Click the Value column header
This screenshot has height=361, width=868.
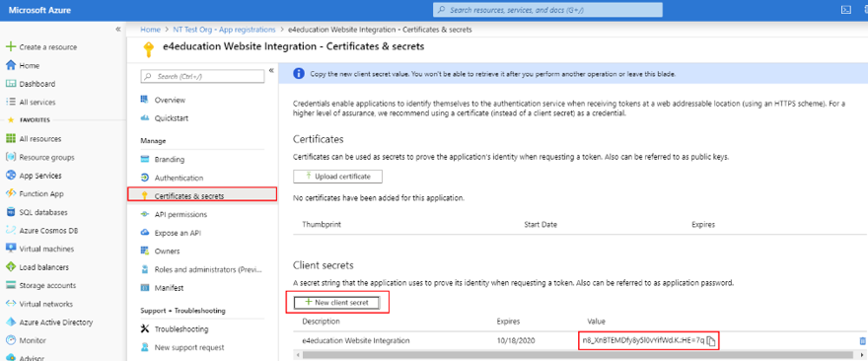coord(596,322)
